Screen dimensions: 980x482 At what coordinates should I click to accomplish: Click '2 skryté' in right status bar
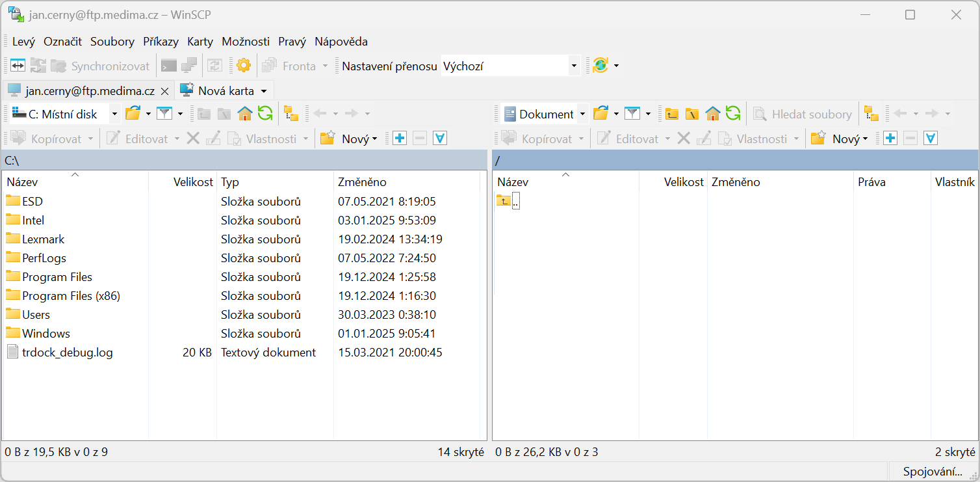click(x=955, y=452)
